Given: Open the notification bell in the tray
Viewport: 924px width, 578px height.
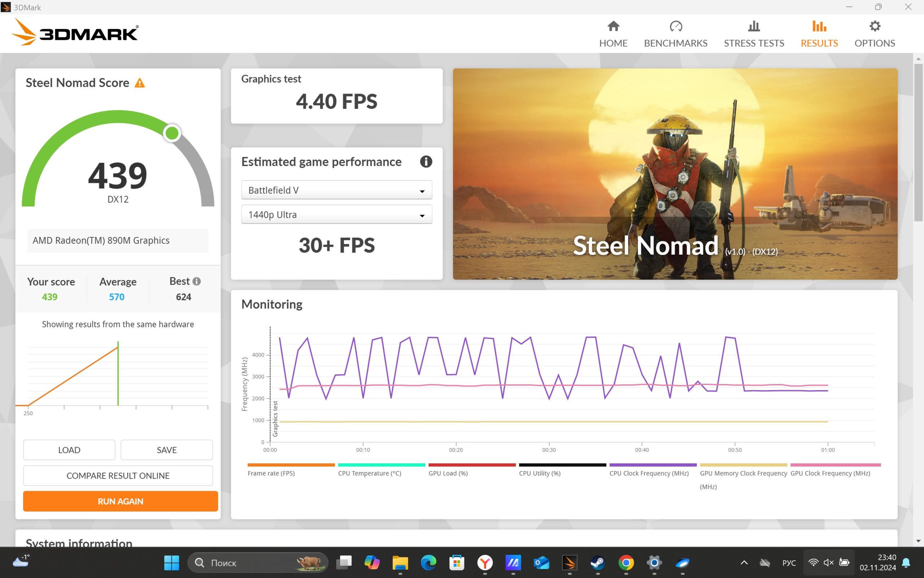Looking at the screenshot, I should (x=906, y=563).
